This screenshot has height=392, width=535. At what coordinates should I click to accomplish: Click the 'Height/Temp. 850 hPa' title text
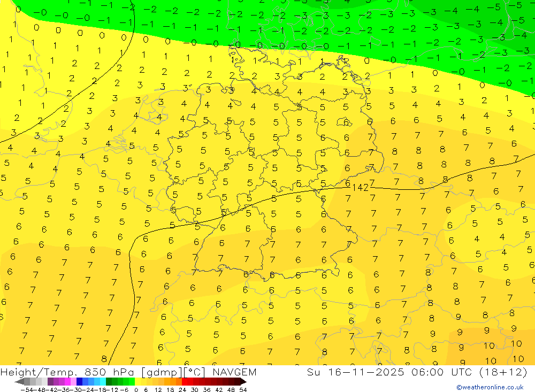coord(67,372)
